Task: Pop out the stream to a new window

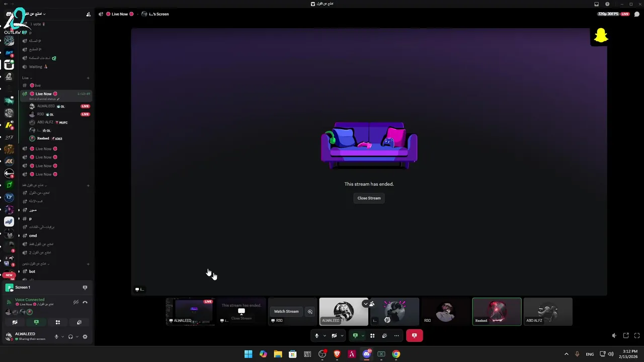Action: 626,335
